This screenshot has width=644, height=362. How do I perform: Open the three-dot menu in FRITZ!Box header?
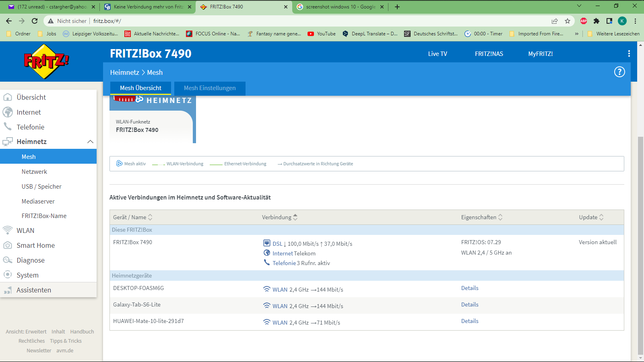pos(629,53)
